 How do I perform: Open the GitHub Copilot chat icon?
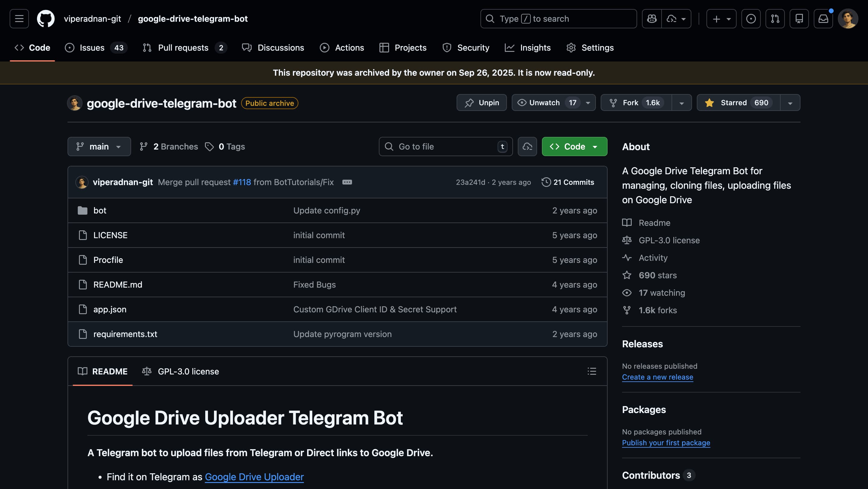(x=652, y=18)
